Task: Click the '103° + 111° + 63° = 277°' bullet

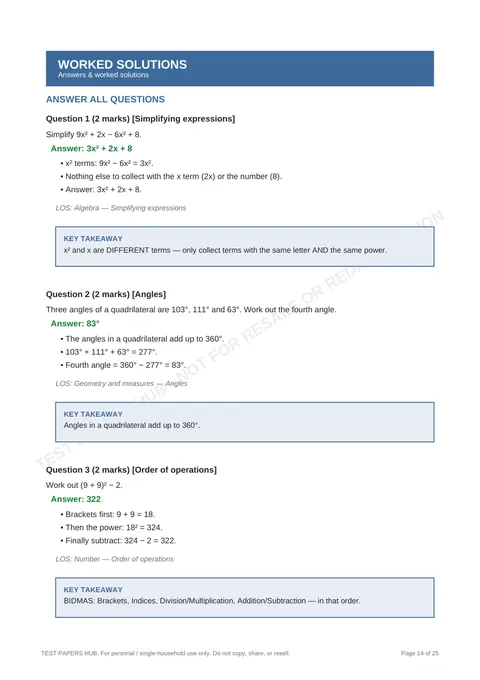Action: [x=109, y=352]
